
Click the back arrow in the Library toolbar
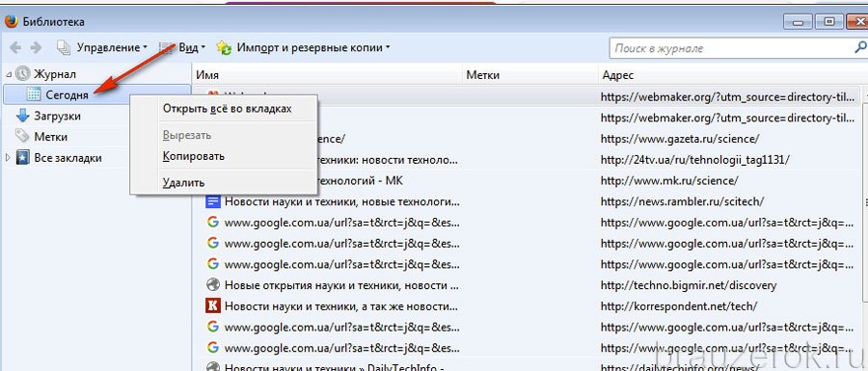point(14,48)
